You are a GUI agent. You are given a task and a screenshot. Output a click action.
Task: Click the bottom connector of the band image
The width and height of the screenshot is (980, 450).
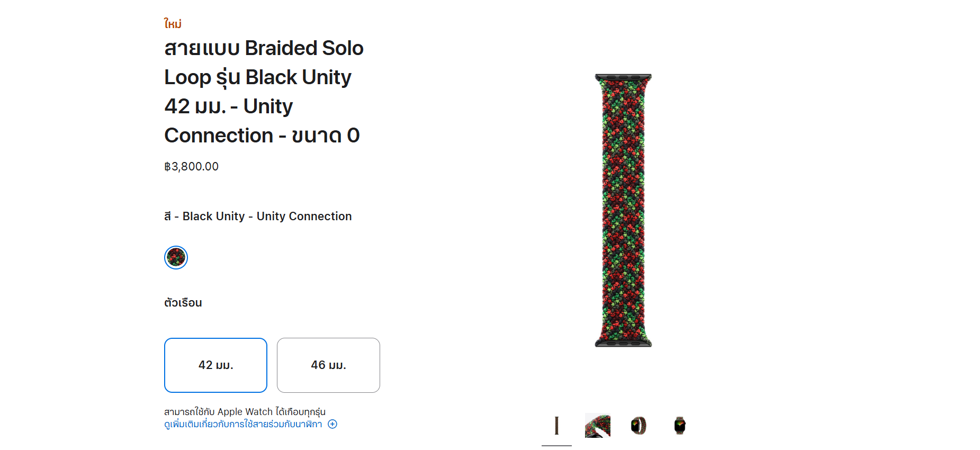623,344
